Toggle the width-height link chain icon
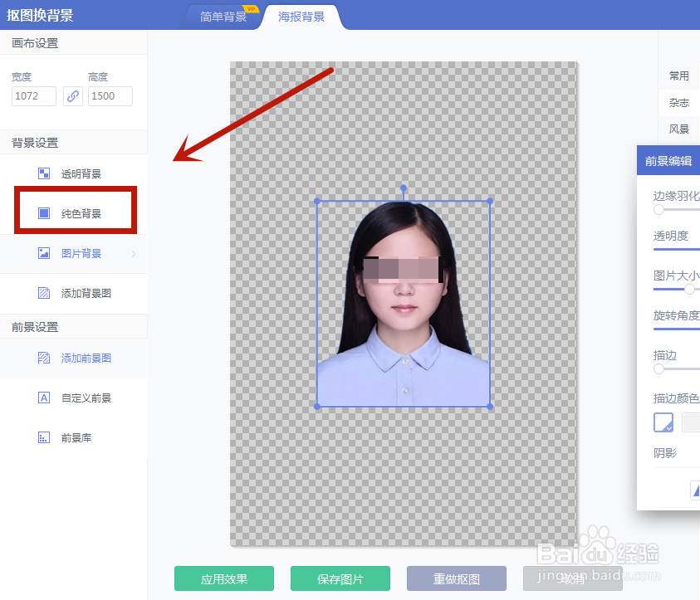 (x=72, y=95)
